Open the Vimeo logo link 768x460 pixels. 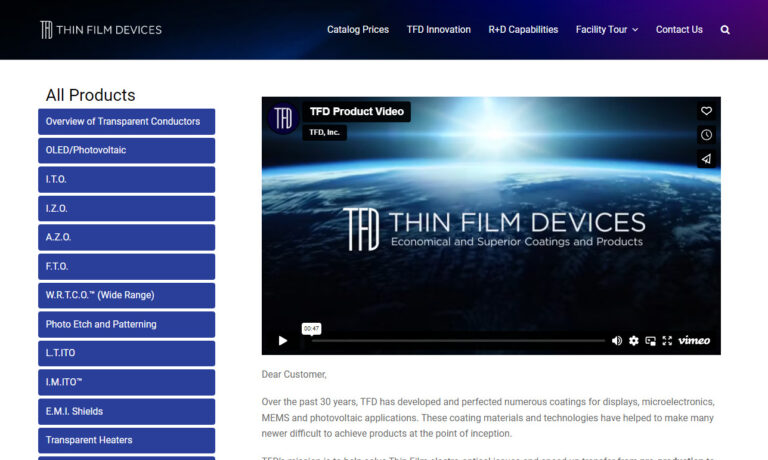pos(694,340)
